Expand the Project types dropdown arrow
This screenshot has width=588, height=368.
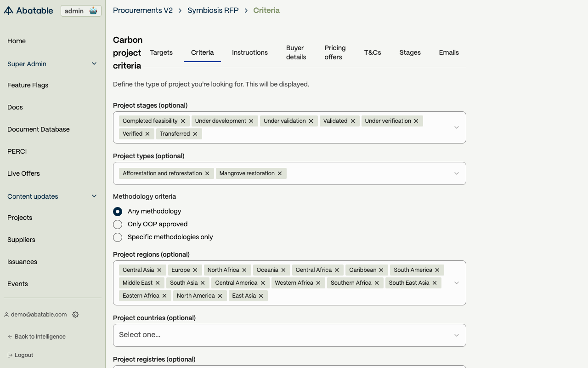457,173
